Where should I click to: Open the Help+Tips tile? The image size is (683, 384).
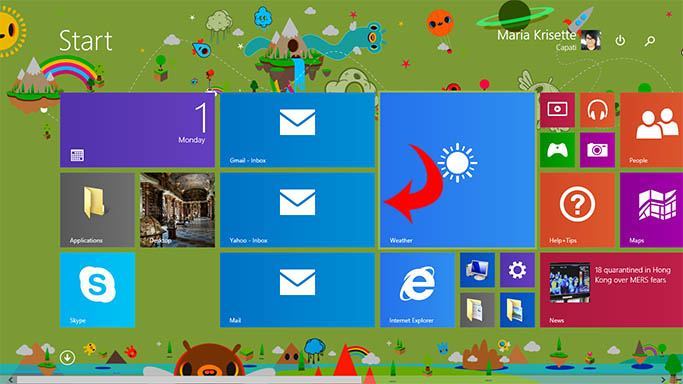[577, 210]
